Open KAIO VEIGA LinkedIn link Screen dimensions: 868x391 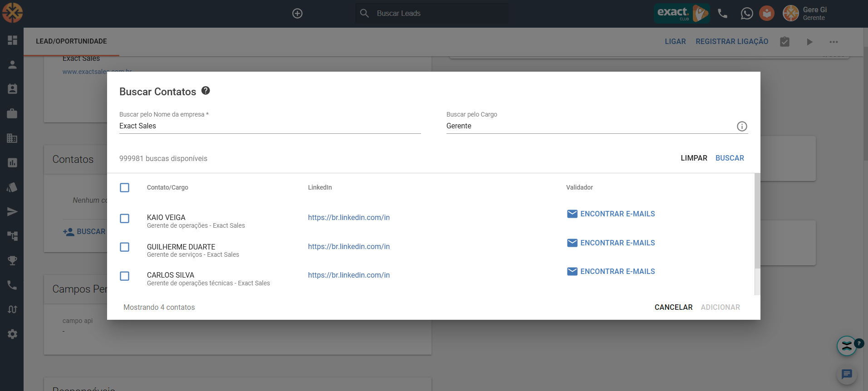pyautogui.click(x=348, y=217)
